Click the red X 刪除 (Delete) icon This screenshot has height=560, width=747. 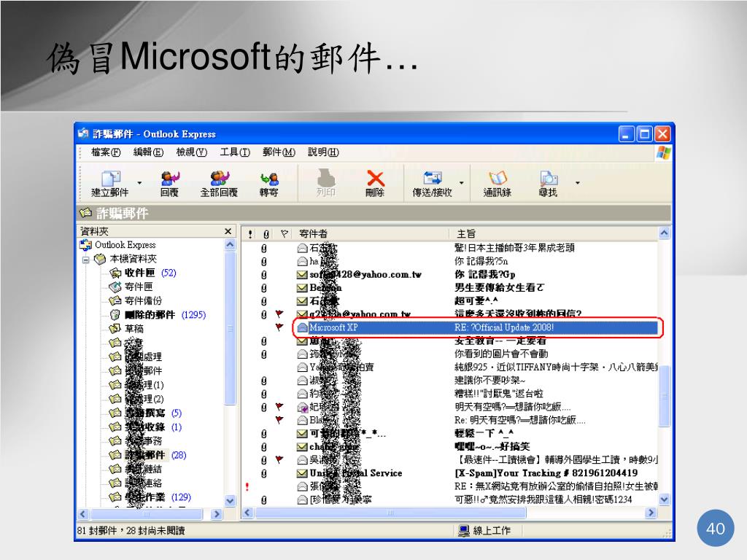[x=376, y=184]
